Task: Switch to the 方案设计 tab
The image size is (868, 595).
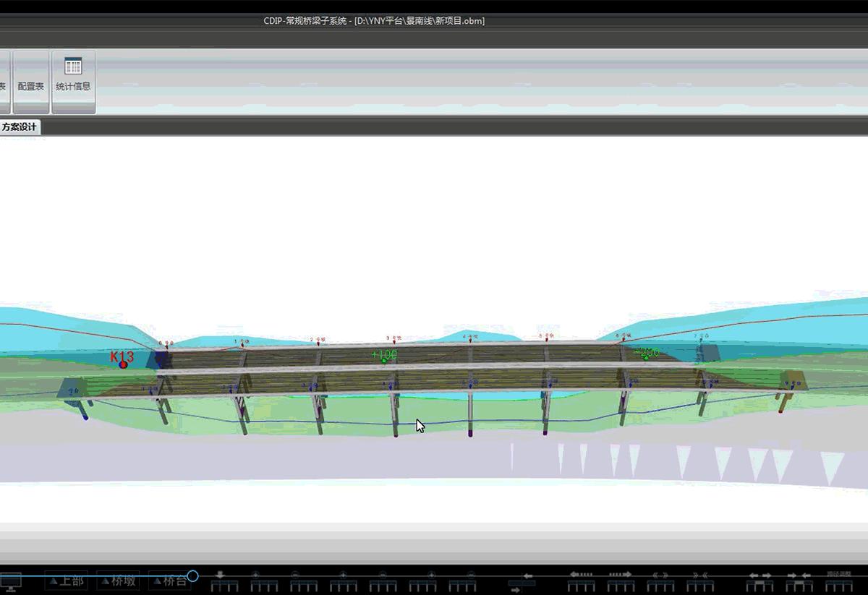Action: pyautogui.click(x=20, y=127)
